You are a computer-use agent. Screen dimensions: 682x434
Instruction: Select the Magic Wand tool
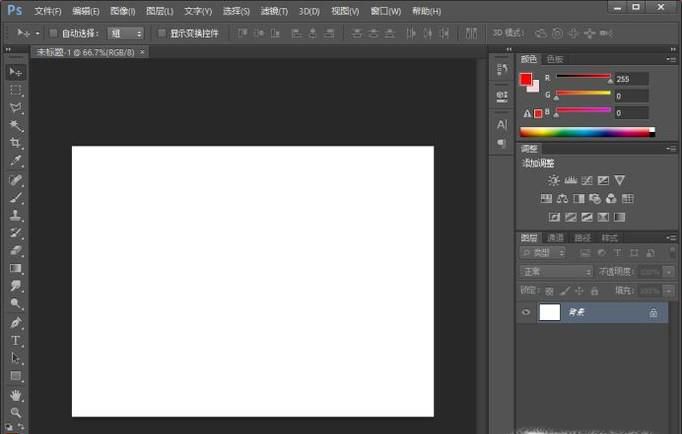tap(16, 126)
